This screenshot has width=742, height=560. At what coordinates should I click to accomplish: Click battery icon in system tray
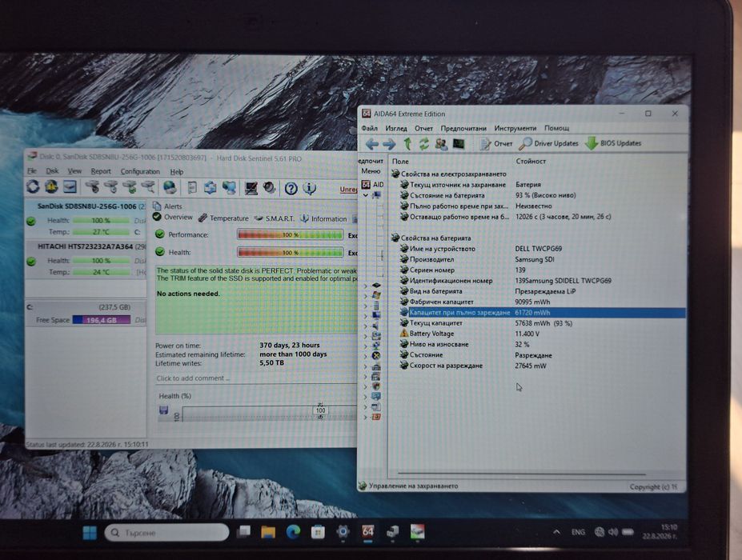(x=628, y=532)
